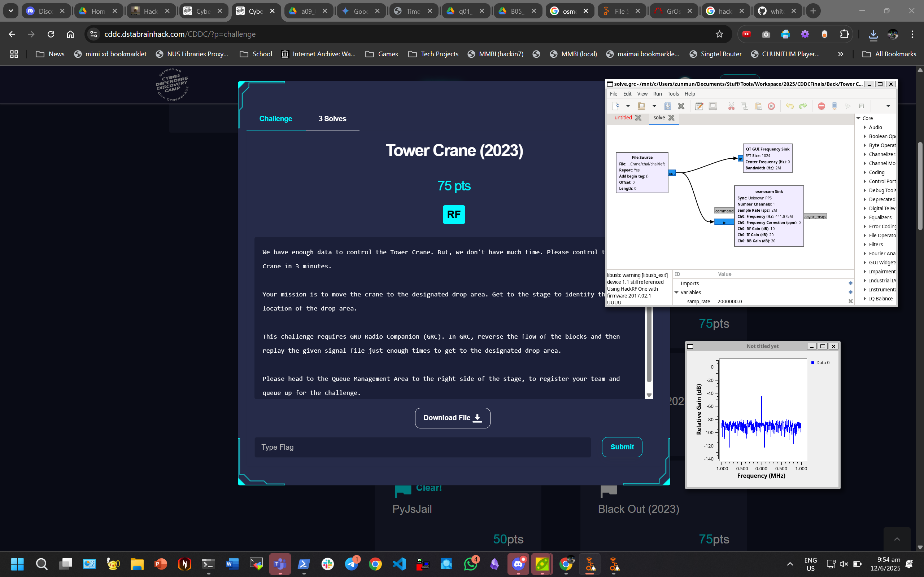Click the GRC open flowgraph folder icon

(x=641, y=106)
